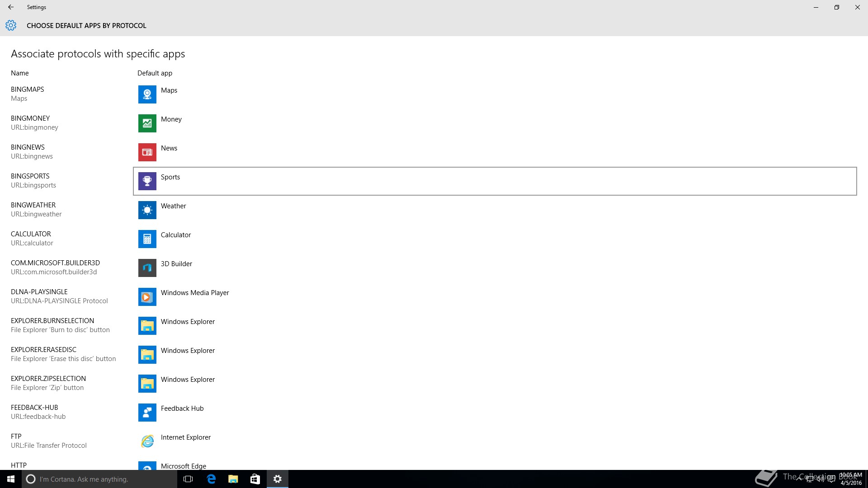Click the Money app icon

[x=147, y=123]
